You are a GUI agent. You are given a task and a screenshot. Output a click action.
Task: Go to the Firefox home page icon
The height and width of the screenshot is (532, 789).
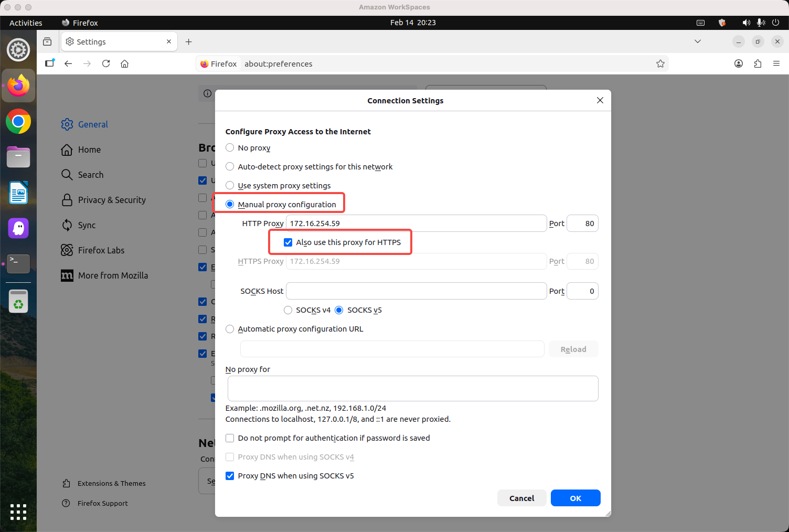[x=125, y=63]
